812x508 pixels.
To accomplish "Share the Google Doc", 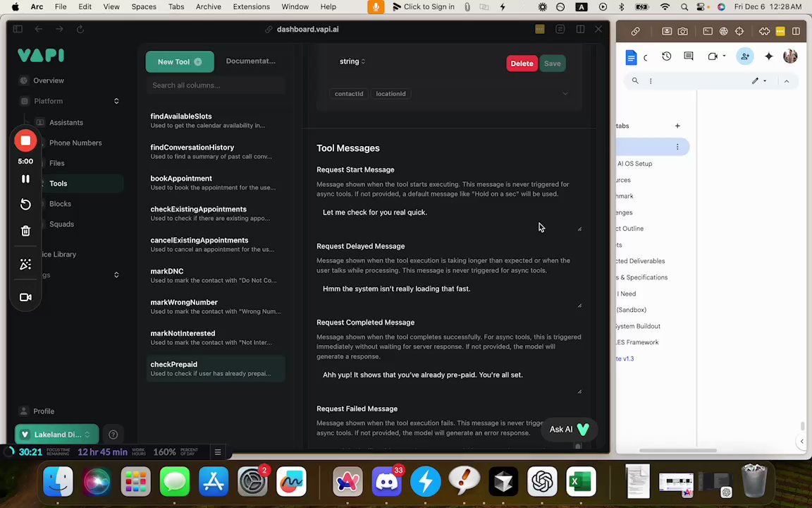I will (744, 56).
